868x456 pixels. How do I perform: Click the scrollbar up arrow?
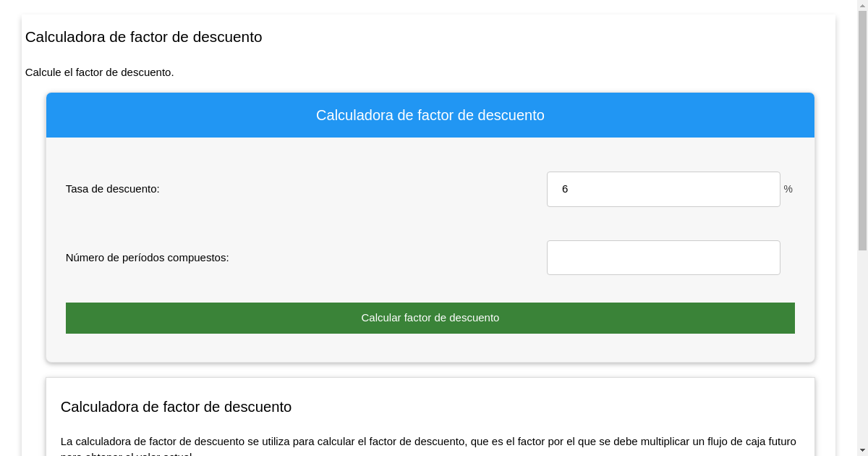[x=863, y=5]
